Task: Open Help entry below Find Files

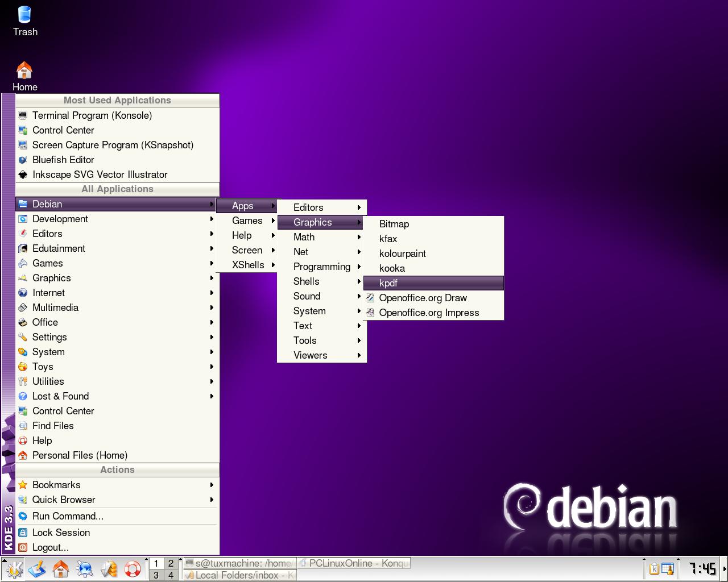Action: pos(117,440)
